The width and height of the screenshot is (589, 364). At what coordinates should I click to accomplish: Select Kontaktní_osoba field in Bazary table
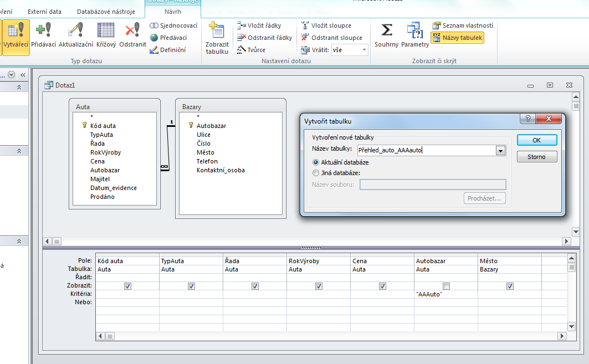(x=221, y=170)
